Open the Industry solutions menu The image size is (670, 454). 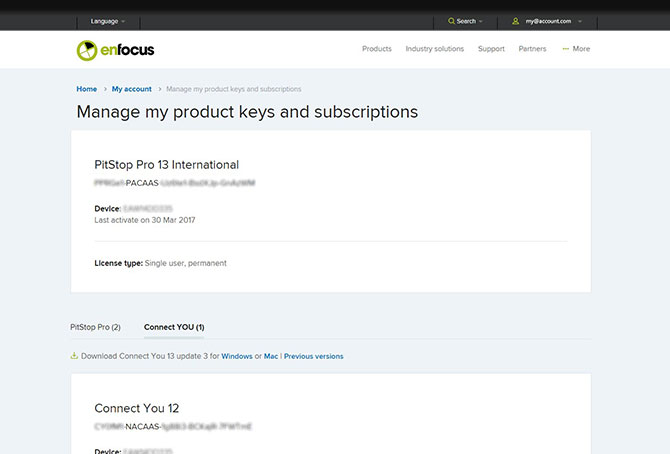pyautogui.click(x=434, y=49)
